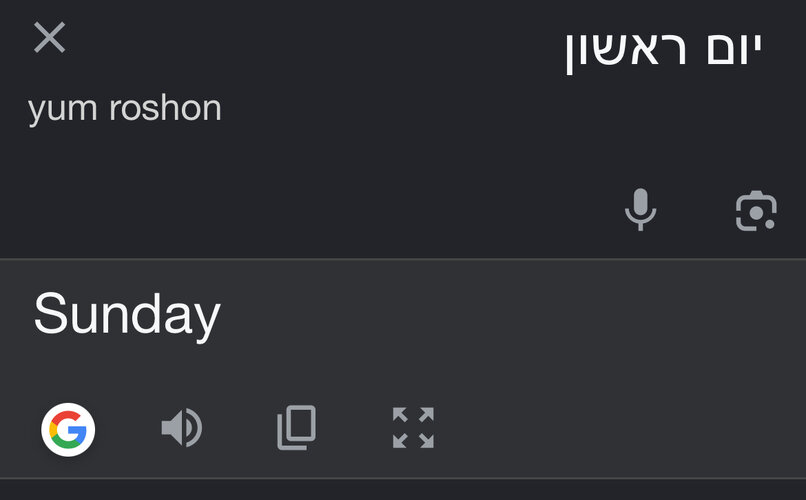The image size is (806, 500).
Task: Select the Hebrew word ראשון
Action: pyautogui.click(x=626, y=51)
